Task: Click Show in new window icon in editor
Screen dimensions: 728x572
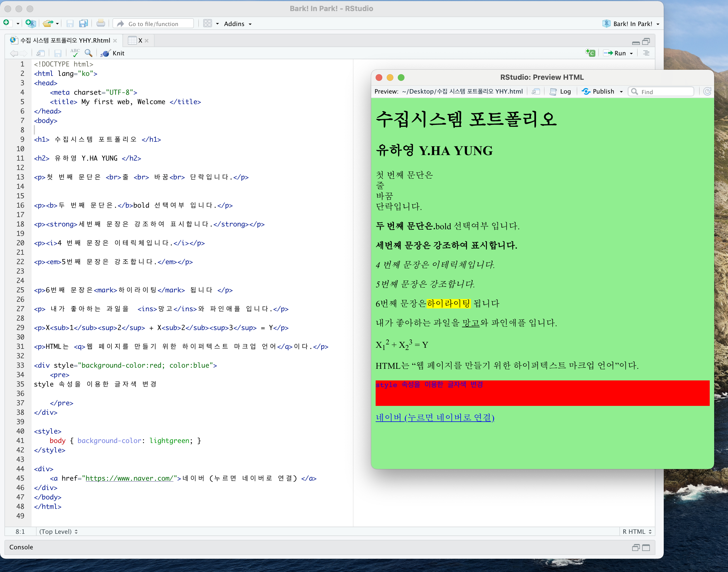Action: [x=40, y=53]
